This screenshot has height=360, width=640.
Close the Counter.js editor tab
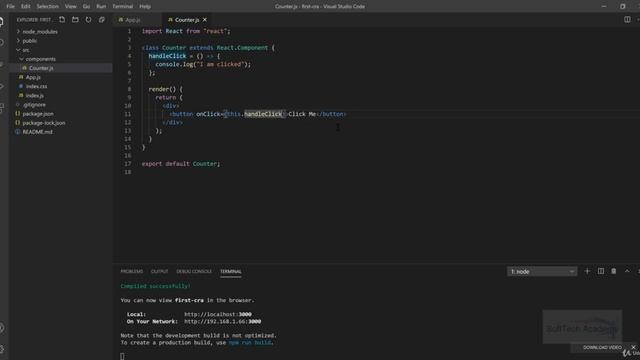pyautogui.click(x=204, y=20)
